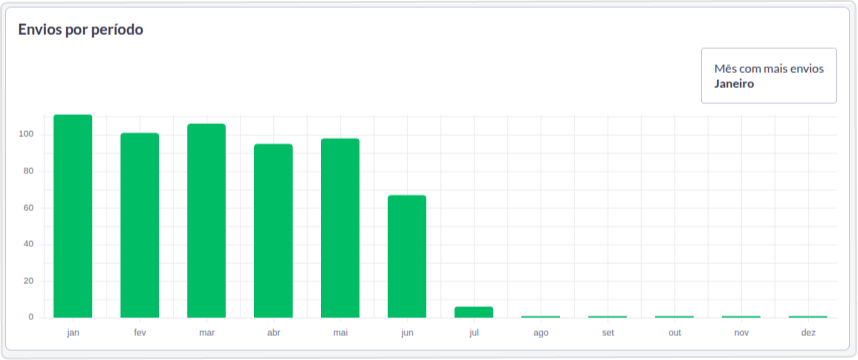Click the 80 y-axis value

pos(29,171)
